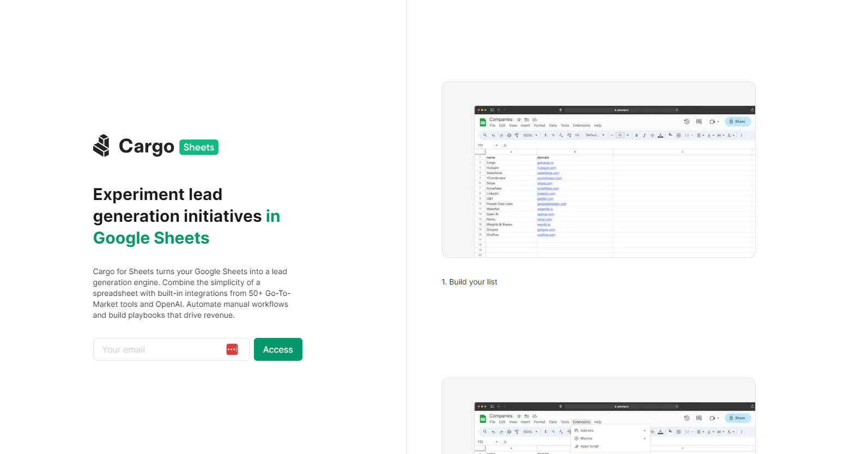Screen dimensions: 868x454
Task: Open the Default font dropdown
Action: coord(595,135)
